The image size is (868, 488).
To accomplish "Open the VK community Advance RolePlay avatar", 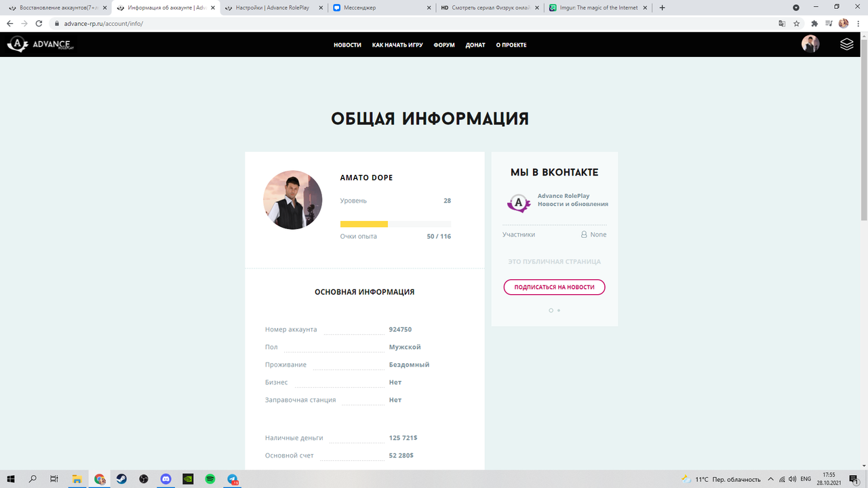I will pyautogui.click(x=518, y=203).
